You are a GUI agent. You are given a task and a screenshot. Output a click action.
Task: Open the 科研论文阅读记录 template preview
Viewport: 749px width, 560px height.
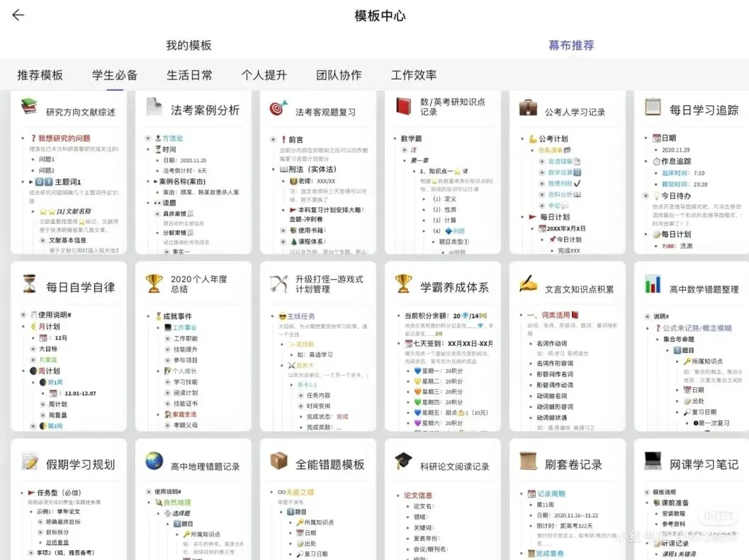[x=442, y=499]
